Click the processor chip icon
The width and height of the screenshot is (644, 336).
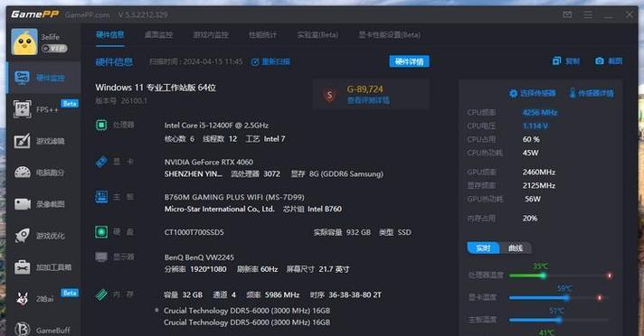click(101, 125)
